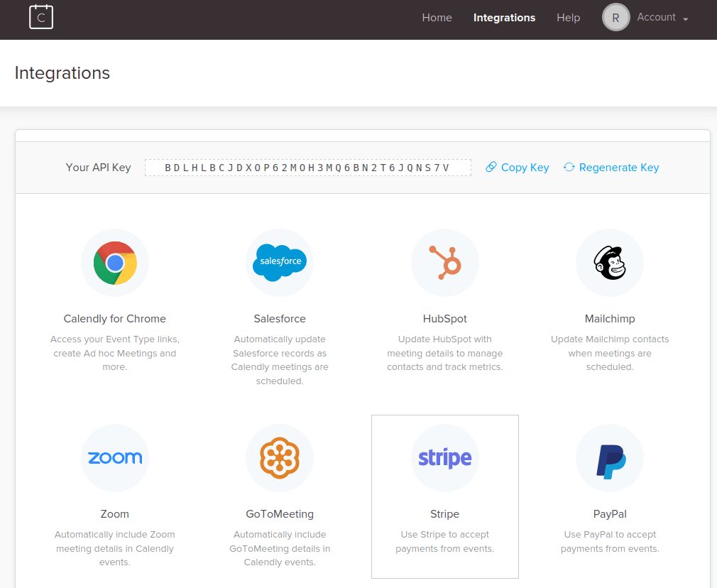Click the 'Your API Key' label

pos(98,168)
